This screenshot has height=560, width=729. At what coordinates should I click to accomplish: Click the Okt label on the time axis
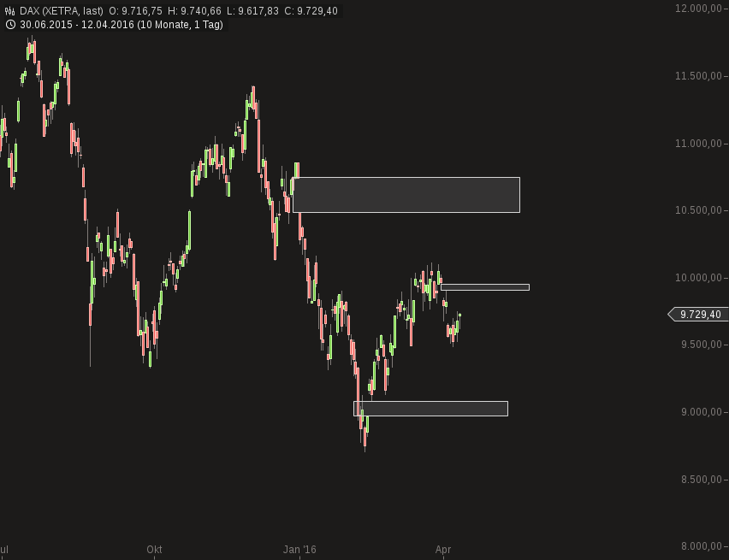(x=153, y=551)
